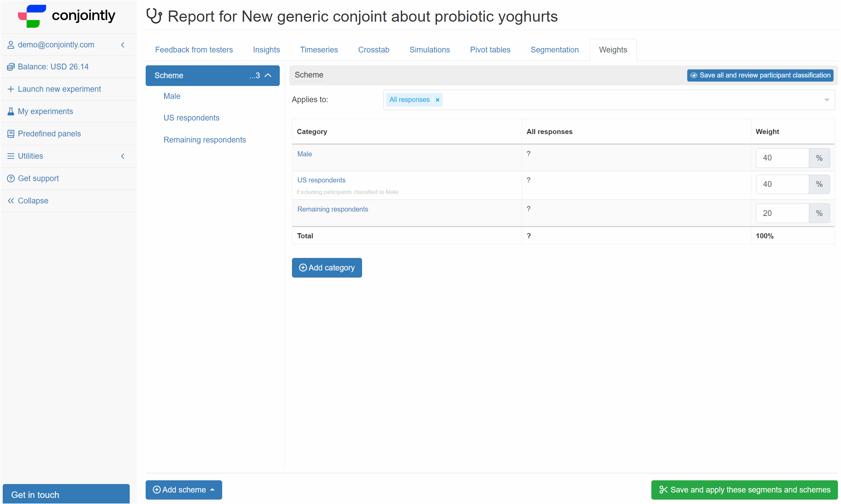Click the add scheme plus icon
This screenshot has width=841, height=504.
[x=157, y=490]
